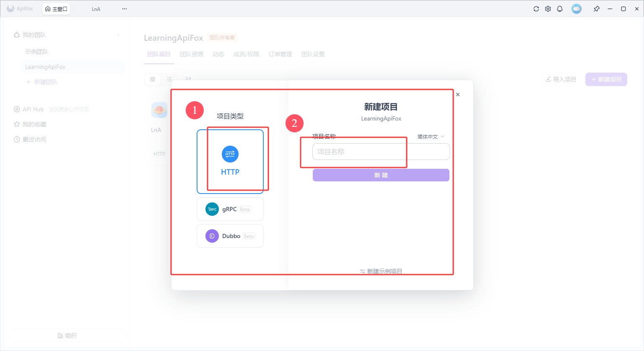
Task: Click the purple 新建 button in dialog
Action: pyautogui.click(x=381, y=175)
